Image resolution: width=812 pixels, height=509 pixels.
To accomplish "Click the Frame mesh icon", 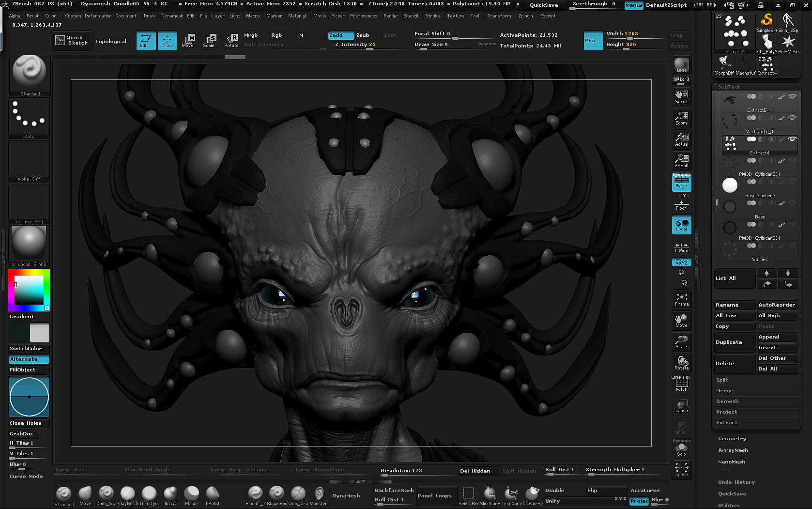I will (681, 299).
